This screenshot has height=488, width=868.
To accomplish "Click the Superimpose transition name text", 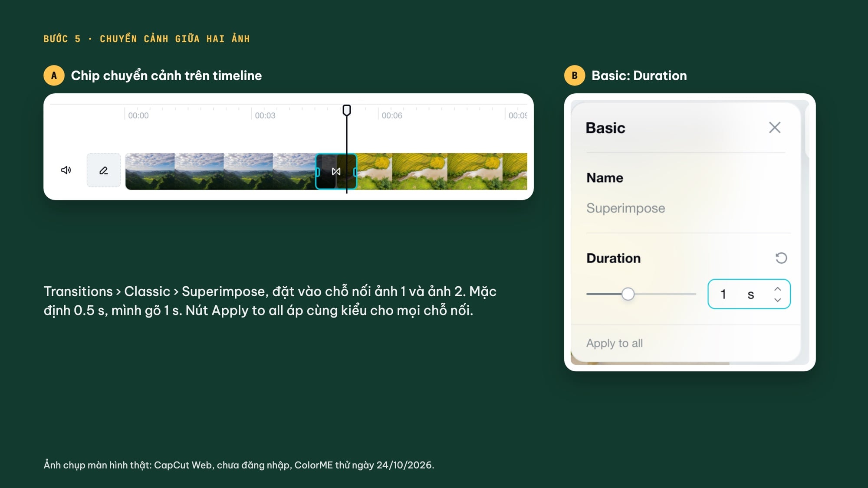I will coord(626,208).
